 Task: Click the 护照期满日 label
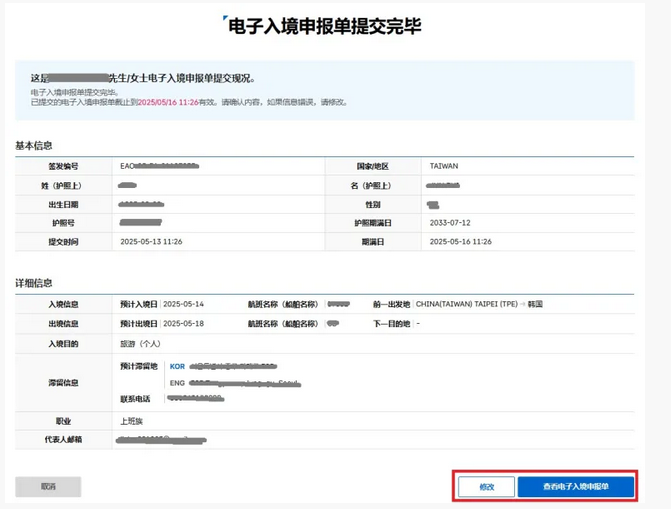[373, 223]
